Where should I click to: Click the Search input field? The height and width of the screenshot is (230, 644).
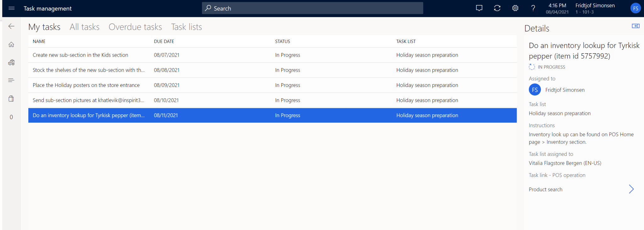click(x=312, y=9)
